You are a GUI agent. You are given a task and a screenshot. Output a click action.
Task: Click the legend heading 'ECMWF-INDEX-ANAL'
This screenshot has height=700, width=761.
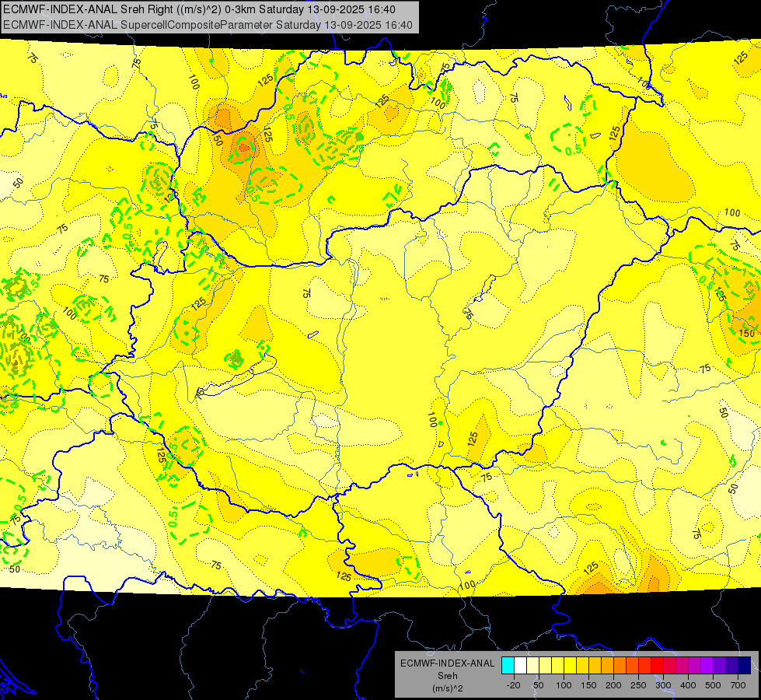447,663
